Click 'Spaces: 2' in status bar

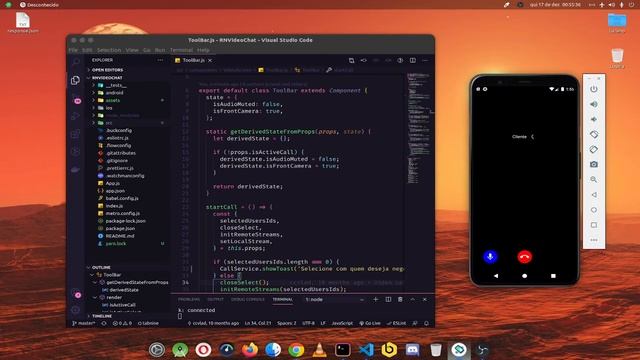tap(287, 323)
